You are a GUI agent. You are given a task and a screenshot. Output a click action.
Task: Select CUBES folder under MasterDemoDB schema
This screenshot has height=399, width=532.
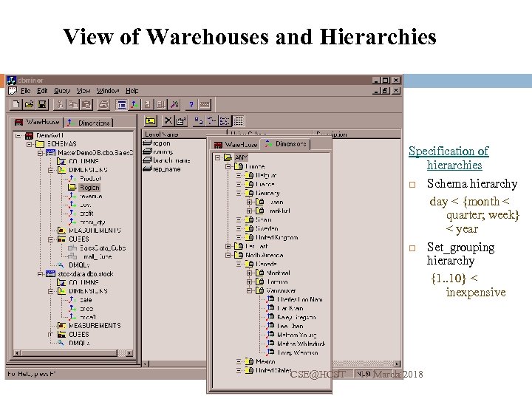[79, 239]
